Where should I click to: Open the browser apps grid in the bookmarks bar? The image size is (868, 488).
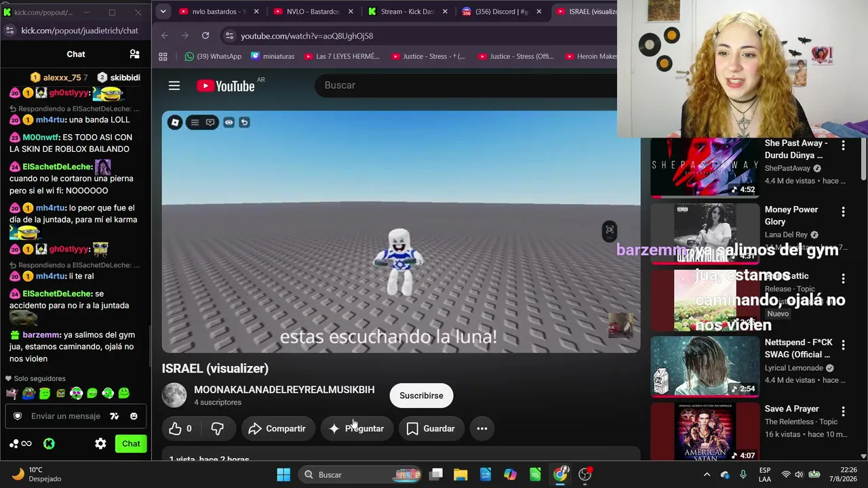[x=163, y=57]
